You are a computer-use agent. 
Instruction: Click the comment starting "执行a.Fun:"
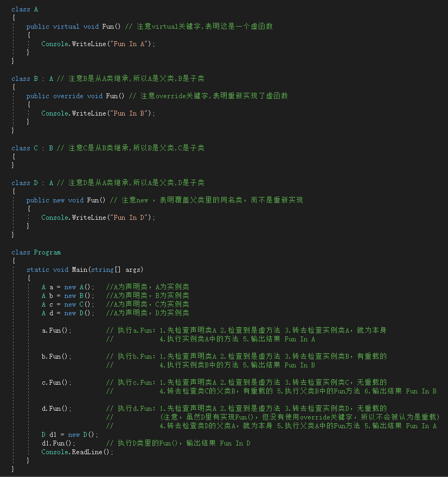[246, 330]
